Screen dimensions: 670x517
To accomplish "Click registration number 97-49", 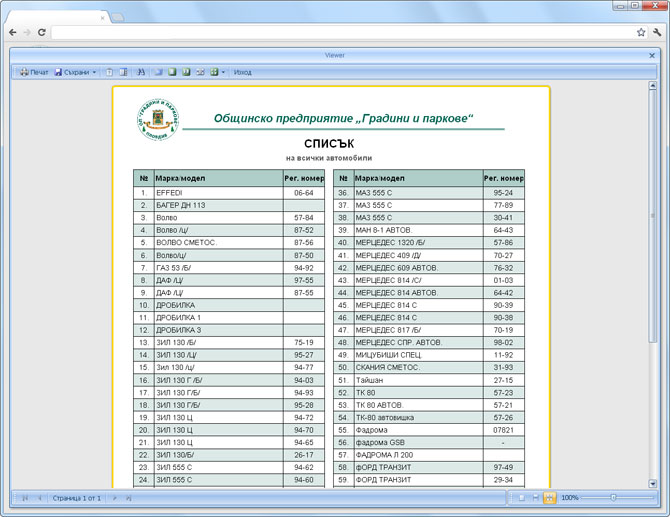I will click(x=503, y=467).
